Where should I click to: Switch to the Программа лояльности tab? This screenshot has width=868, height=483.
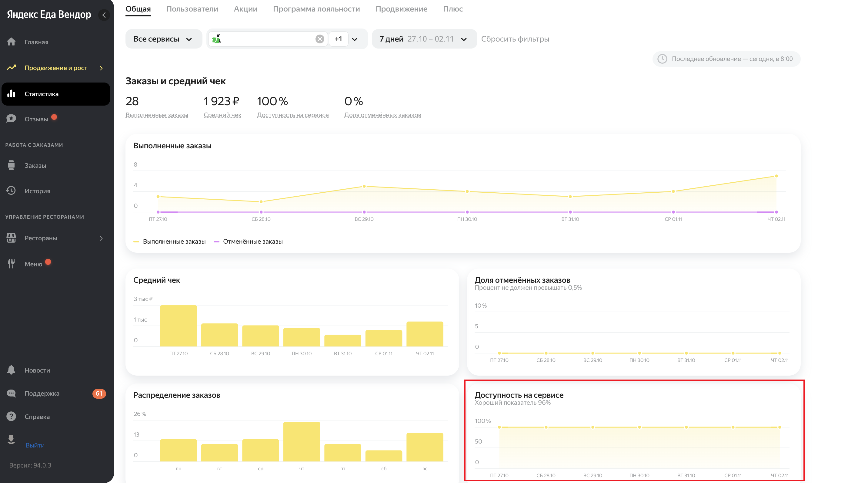point(316,9)
